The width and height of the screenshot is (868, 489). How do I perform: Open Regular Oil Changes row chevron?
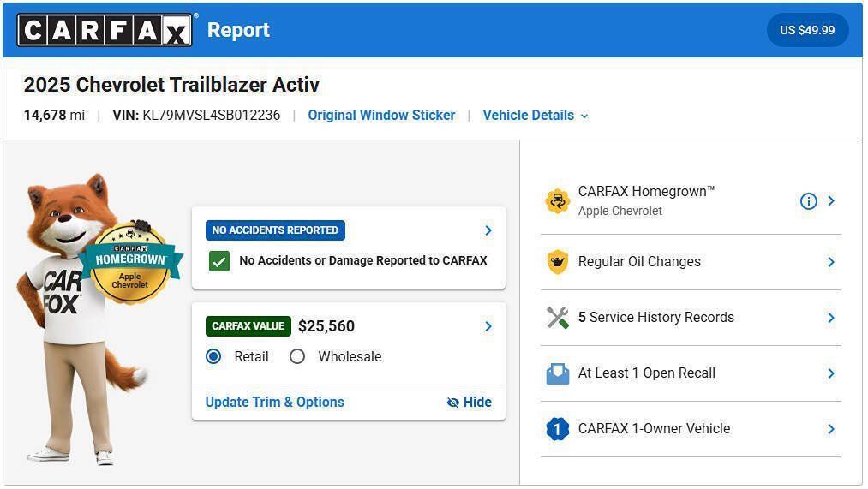click(831, 262)
